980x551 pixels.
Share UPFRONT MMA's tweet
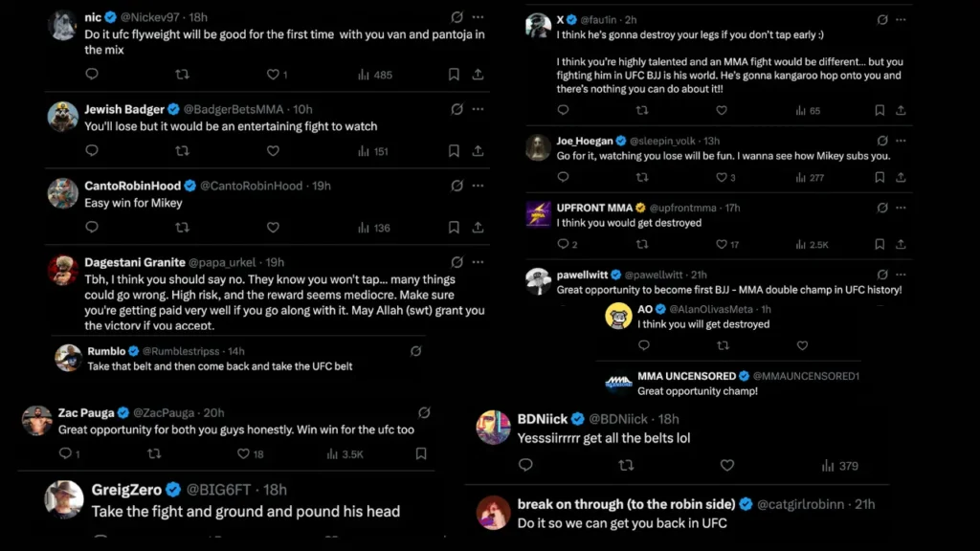point(902,245)
